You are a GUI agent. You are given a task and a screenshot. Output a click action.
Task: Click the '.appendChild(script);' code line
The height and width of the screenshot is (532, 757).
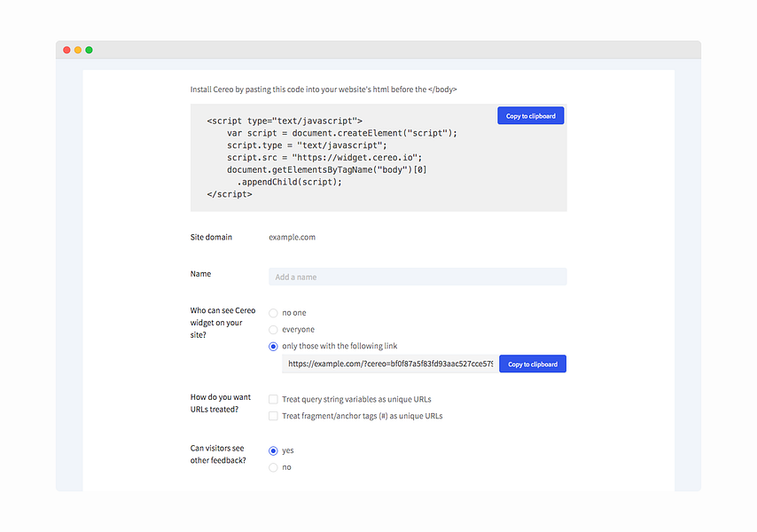click(289, 182)
